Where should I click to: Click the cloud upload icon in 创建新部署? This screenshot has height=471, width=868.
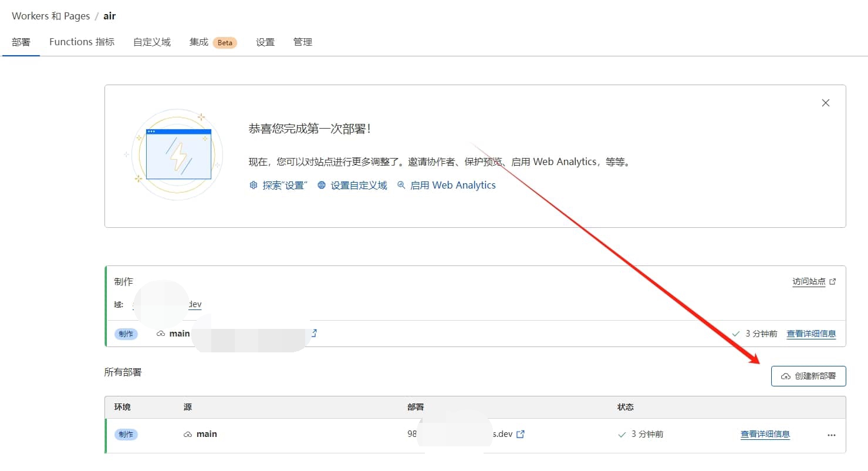pos(785,376)
